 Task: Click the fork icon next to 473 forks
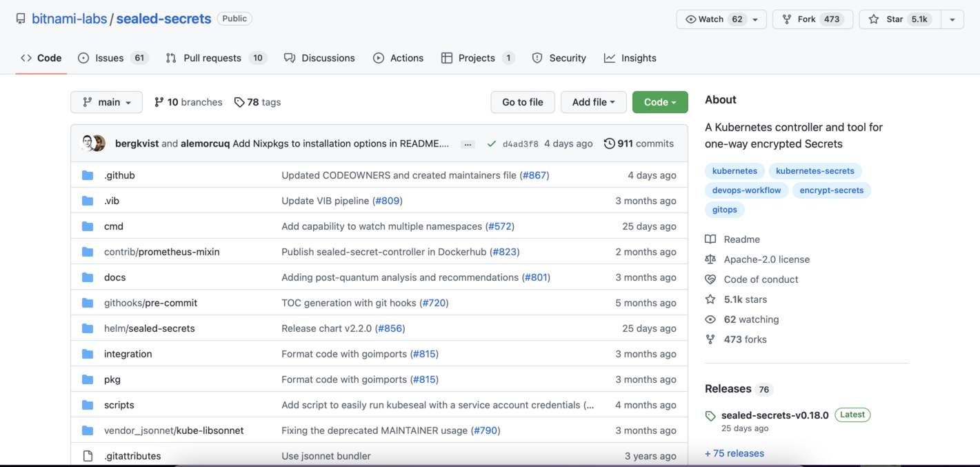710,339
